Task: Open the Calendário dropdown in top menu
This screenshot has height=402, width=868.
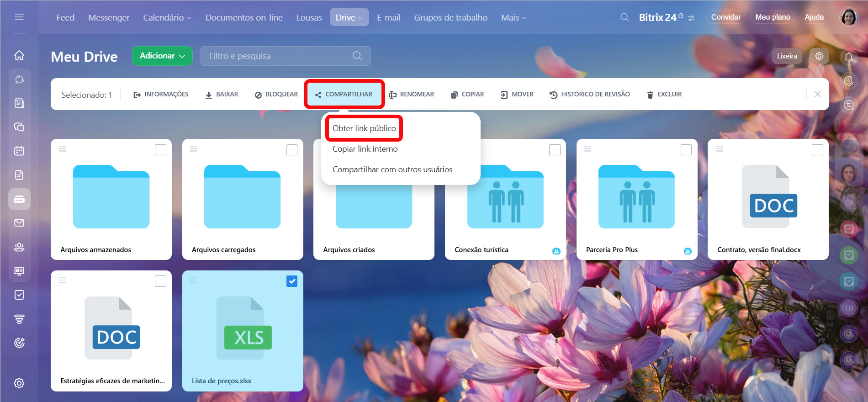Action: click(x=167, y=17)
